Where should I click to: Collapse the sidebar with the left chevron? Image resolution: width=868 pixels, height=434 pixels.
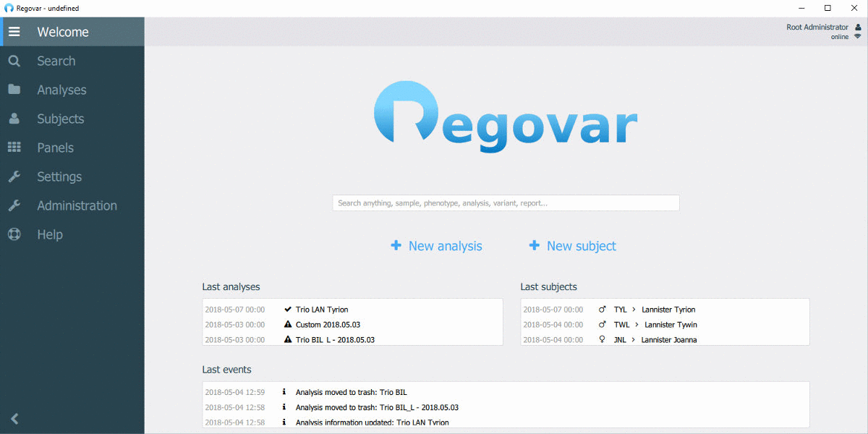point(14,418)
